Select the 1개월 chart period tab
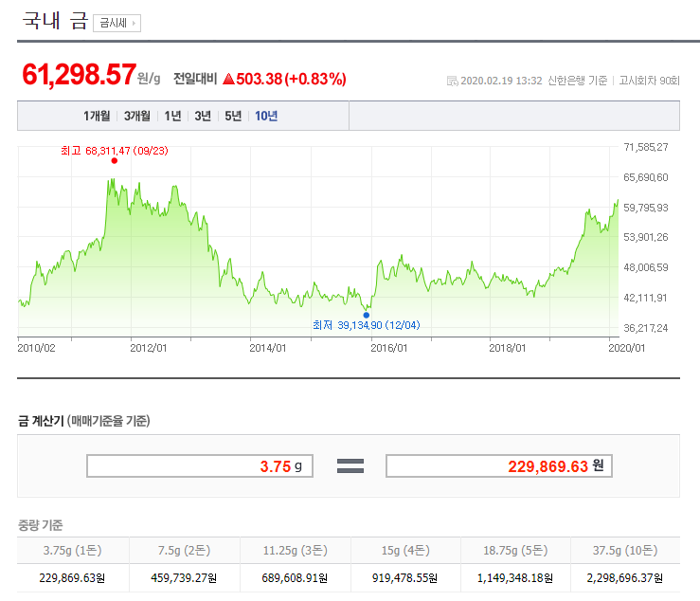700x601 pixels. click(x=98, y=116)
